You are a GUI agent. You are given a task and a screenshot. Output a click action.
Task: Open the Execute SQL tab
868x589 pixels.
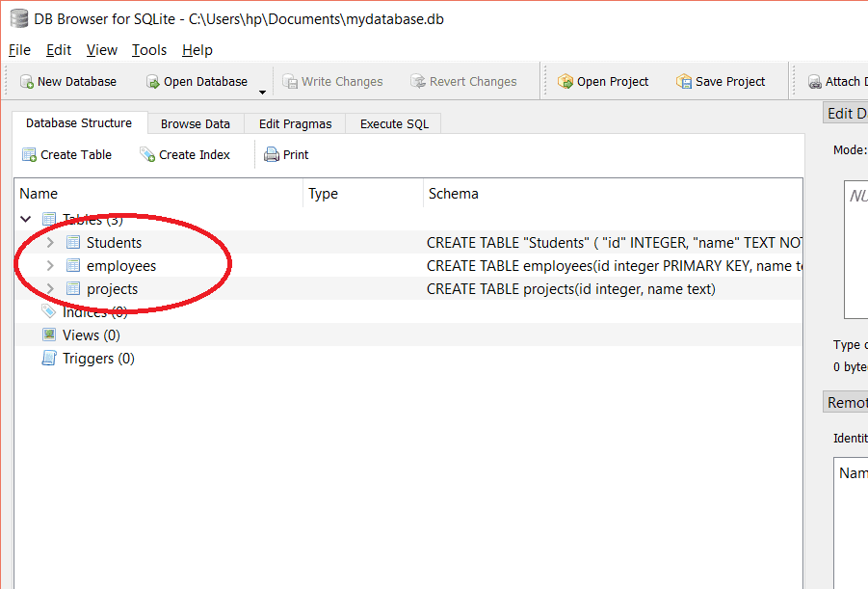pos(394,123)
